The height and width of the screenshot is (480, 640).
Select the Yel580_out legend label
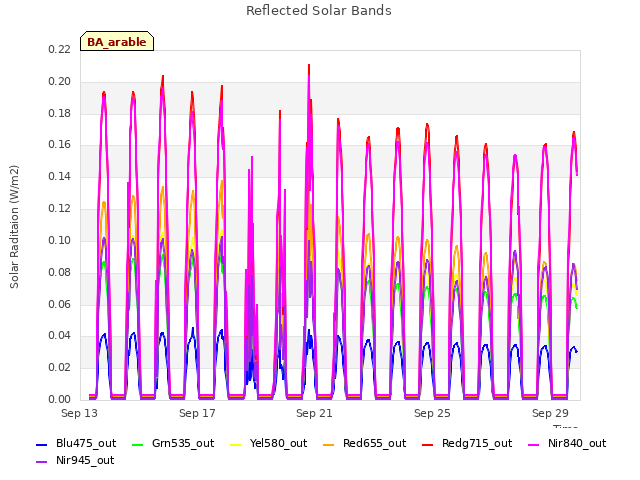[x=278, y=444]
